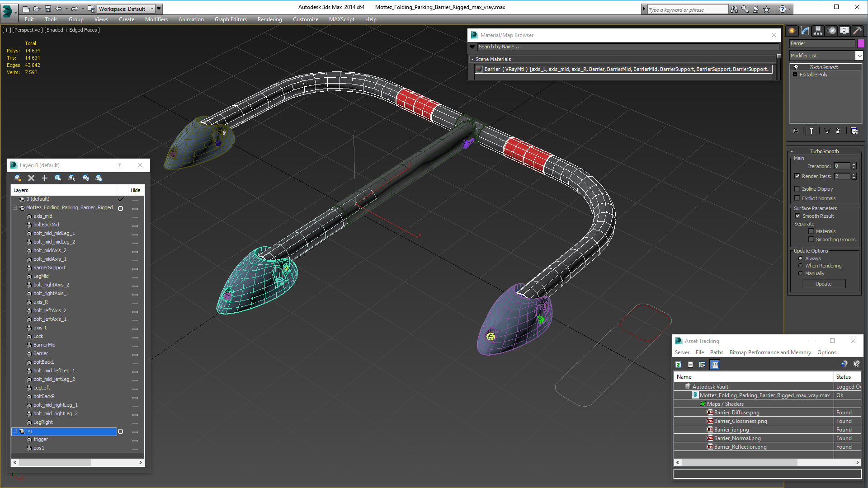Enable the Explicit Normals checkbox

pyautogui.click(x=797, y=198)
